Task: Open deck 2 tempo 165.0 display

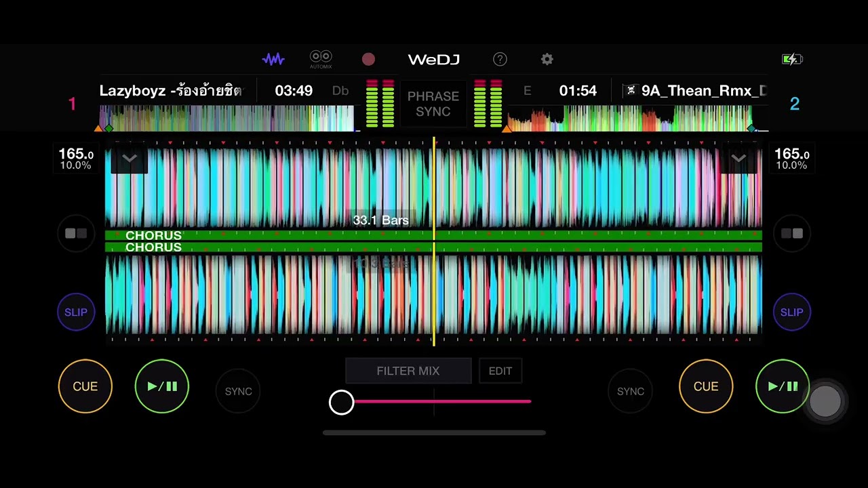Action: [792, 159]
